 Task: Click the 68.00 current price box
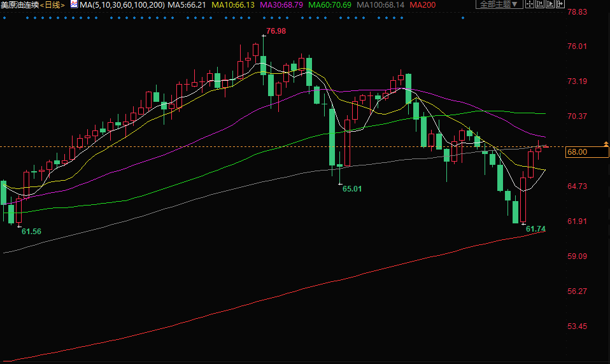586,152
